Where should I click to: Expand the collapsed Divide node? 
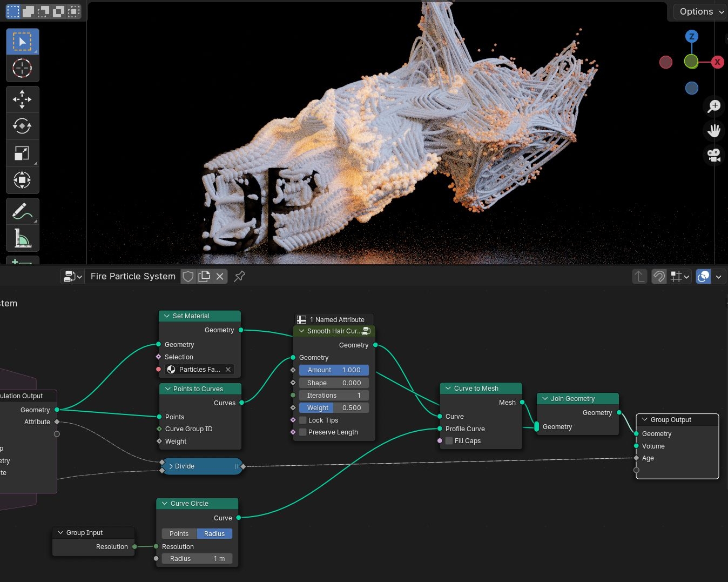coord(171,466)
